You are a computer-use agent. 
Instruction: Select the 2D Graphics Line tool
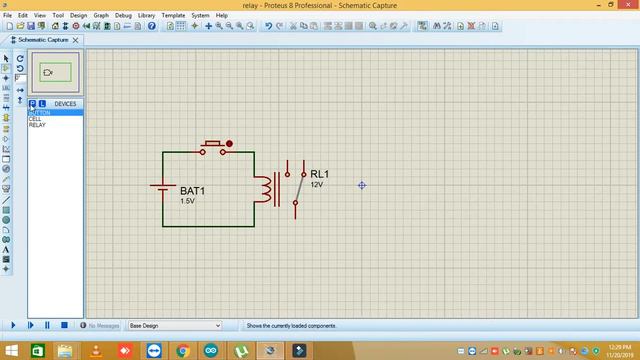tap(6, 200)
